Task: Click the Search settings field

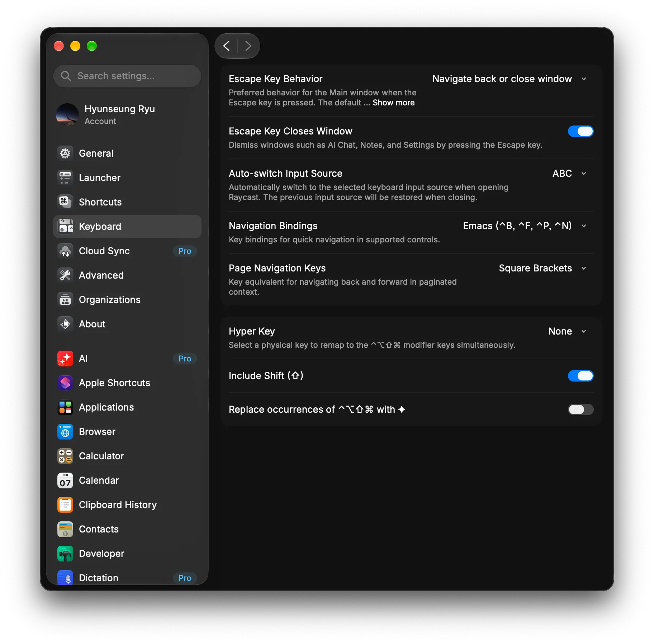Action: click(x=127, y=76)
